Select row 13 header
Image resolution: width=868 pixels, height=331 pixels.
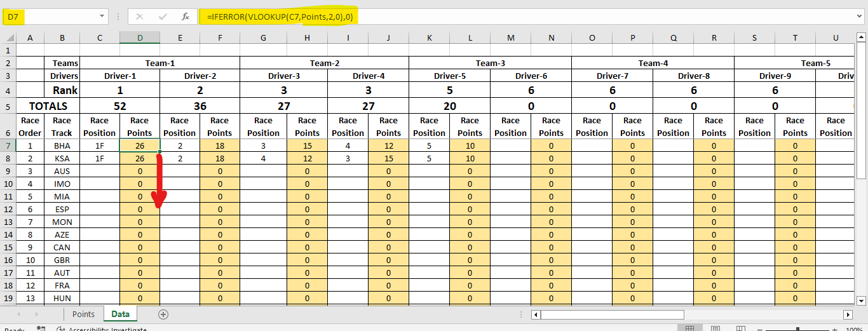(8, 222)
